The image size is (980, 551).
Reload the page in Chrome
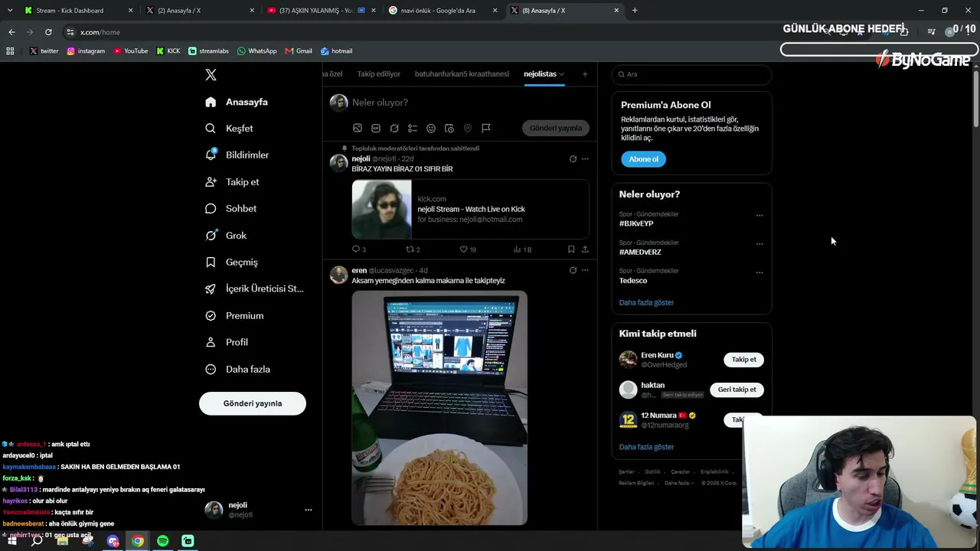pyautogui.click(x=48, y=32)
